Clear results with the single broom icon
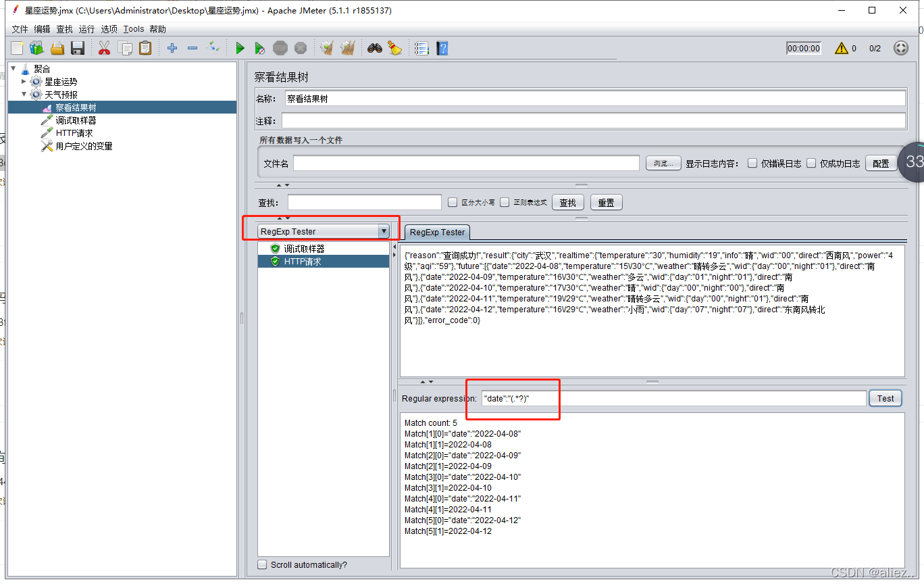Viewport: 924px width, 584px height. coord(327,48)
